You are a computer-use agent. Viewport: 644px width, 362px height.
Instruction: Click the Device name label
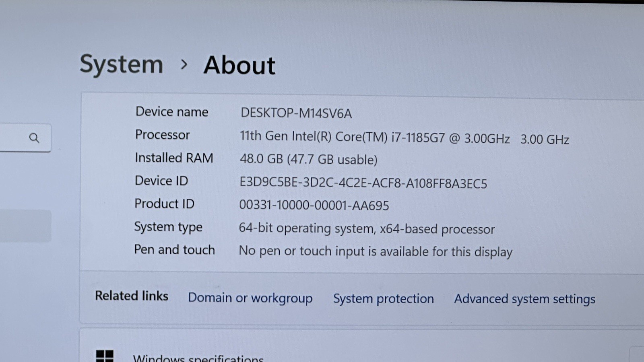pos(172,111)
